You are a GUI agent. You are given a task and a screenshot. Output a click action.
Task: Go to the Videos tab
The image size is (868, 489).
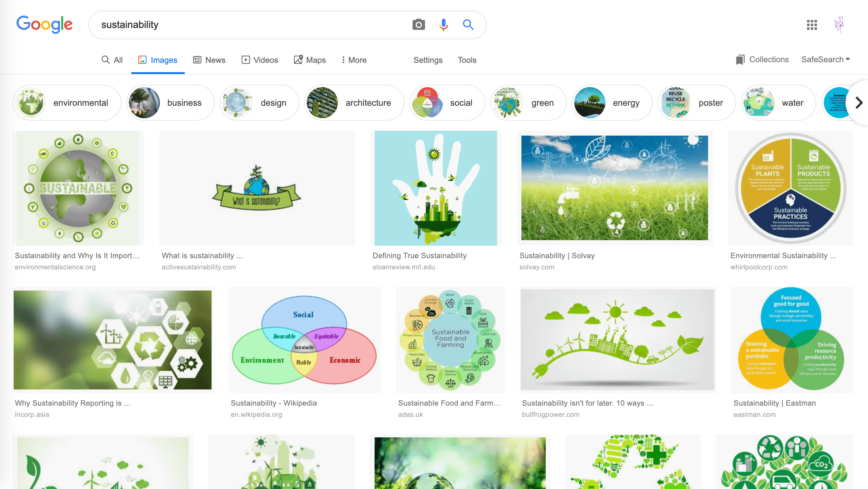[x=260, y=60]
